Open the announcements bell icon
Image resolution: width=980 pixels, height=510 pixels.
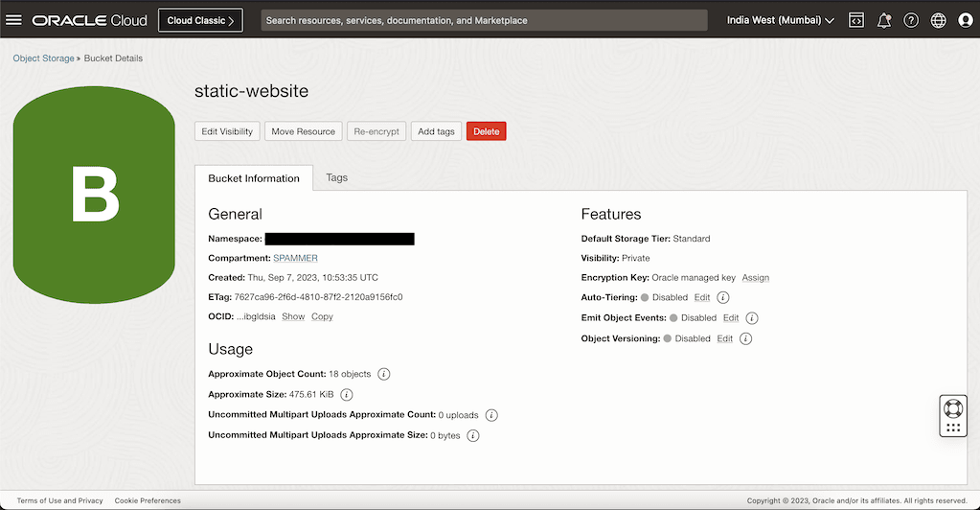[x=884, y=21]
